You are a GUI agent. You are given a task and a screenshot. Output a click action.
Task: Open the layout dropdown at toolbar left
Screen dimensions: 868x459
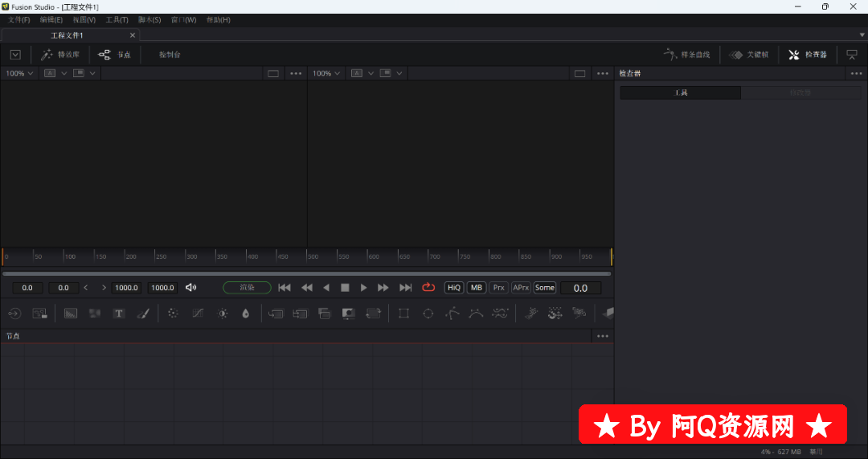tap(15, 55)
